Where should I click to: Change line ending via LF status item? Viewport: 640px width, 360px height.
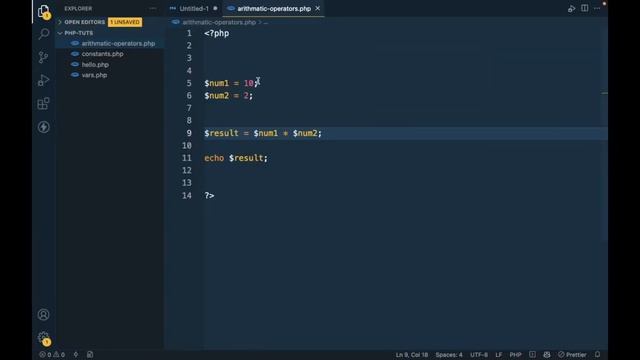pos(499,355)
